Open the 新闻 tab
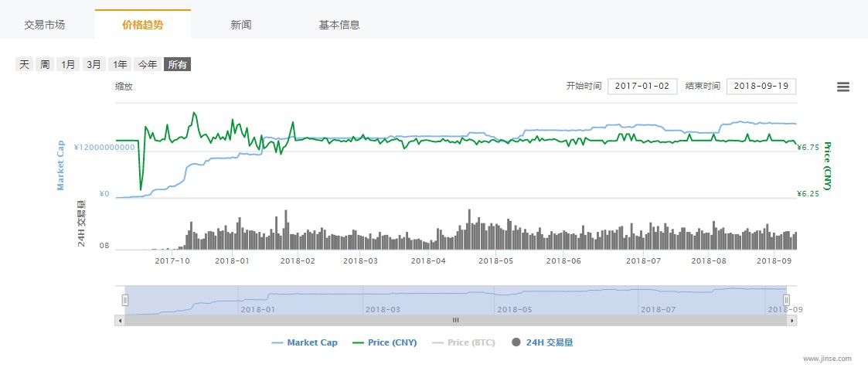 click(x=240, y=25)
